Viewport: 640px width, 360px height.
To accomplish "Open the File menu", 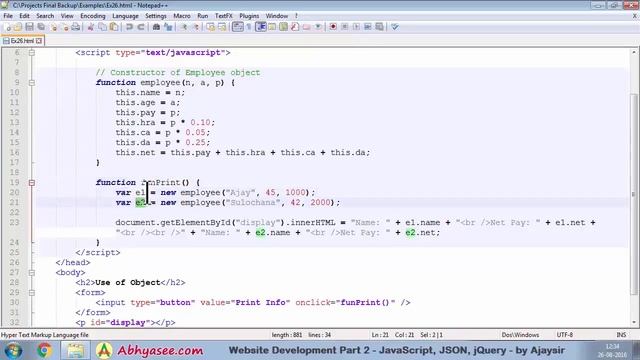I will click(8, 16).
